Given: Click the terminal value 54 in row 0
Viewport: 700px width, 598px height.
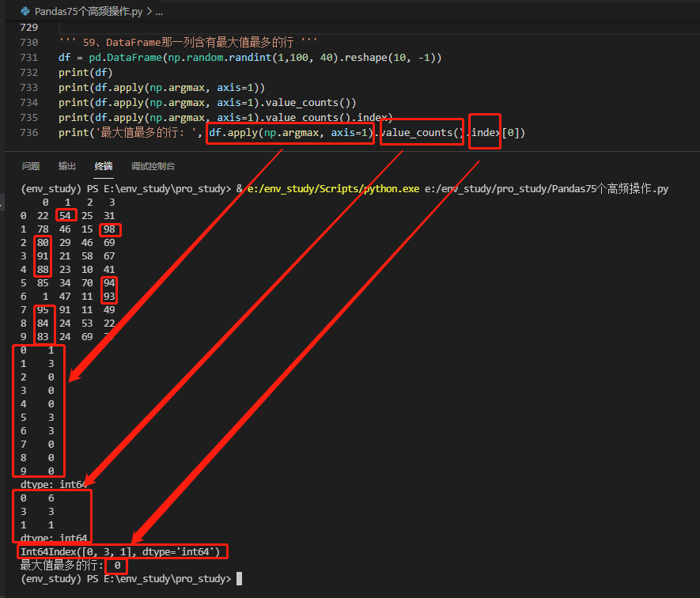Looking at the screenshot, I should pos(65,216).
